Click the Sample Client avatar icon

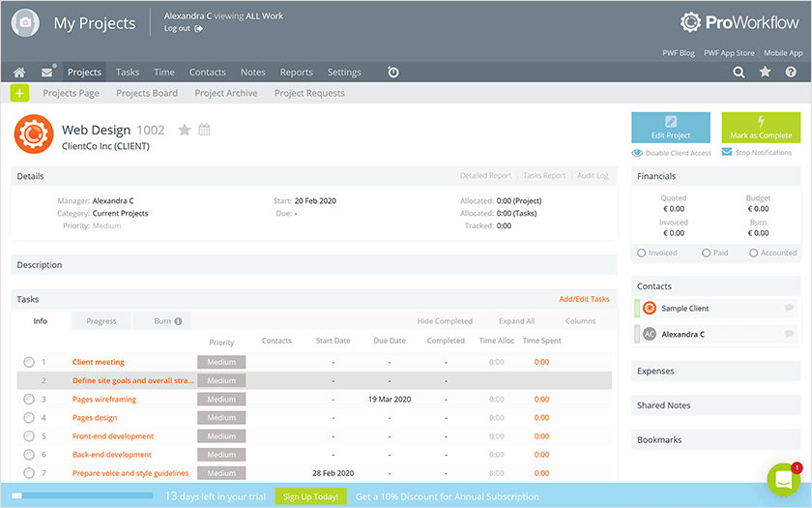pyautogui.click(x=650, y=308)
